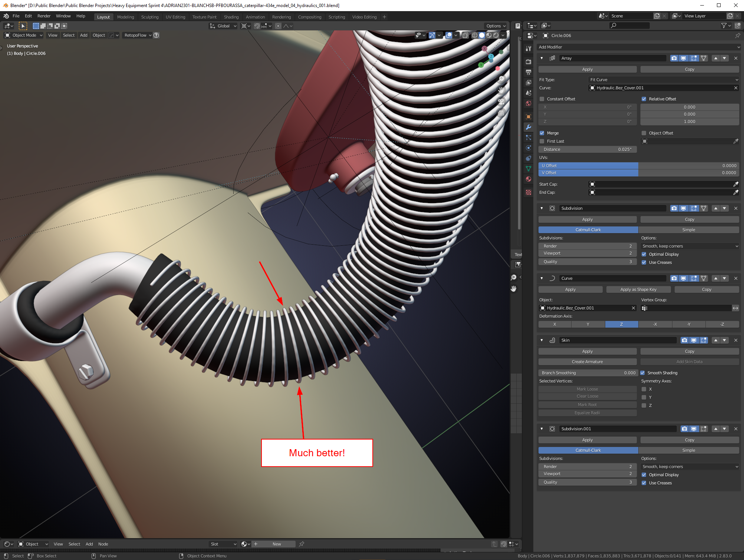The image size is (744, 560).
Task: Expand the Add Modifier dropdown
Action: point(638,47)
